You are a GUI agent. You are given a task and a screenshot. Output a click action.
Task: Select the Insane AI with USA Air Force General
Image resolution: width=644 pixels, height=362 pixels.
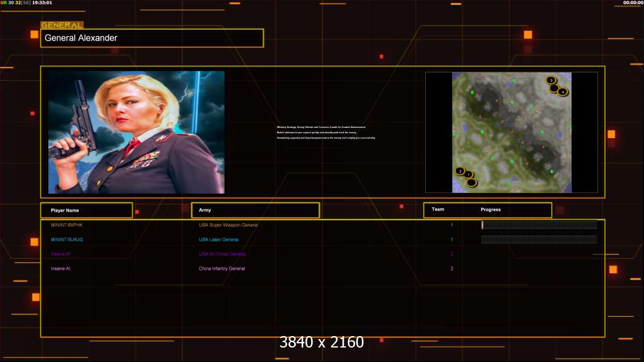pyautogui.click(x=60, y=254)
